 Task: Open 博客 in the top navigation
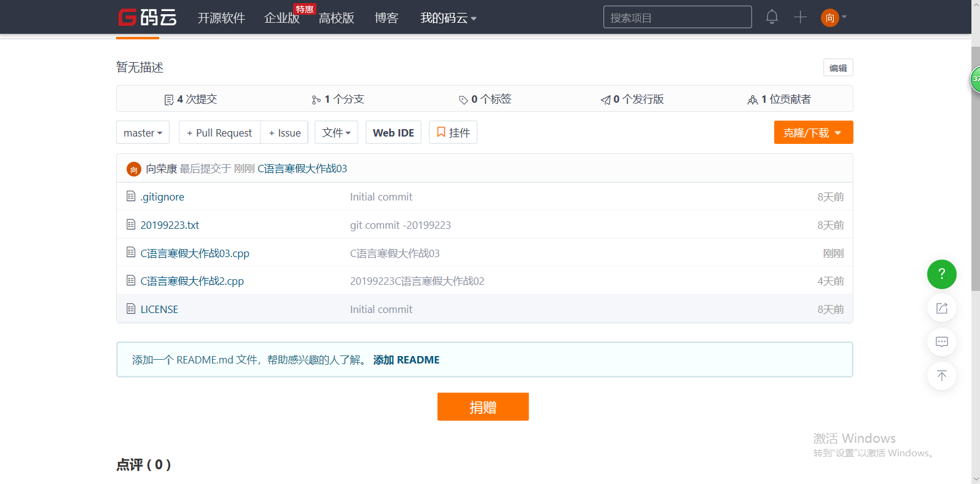tap(386, 18)
